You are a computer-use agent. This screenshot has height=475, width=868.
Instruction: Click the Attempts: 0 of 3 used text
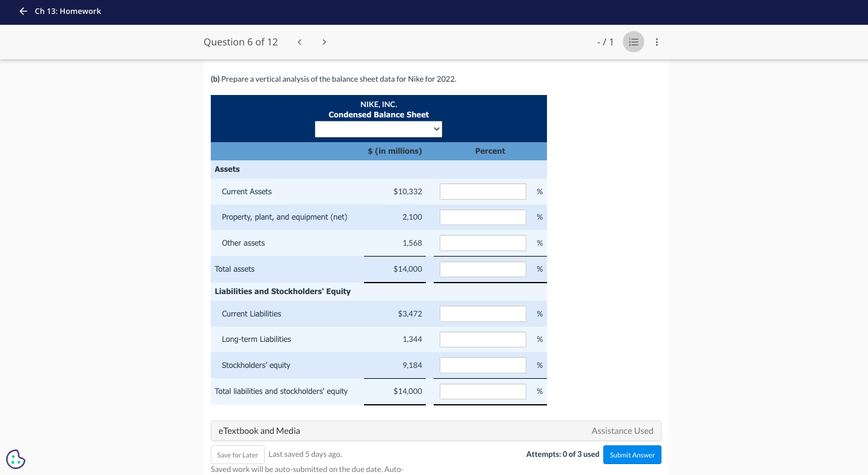tap(563, 454)
